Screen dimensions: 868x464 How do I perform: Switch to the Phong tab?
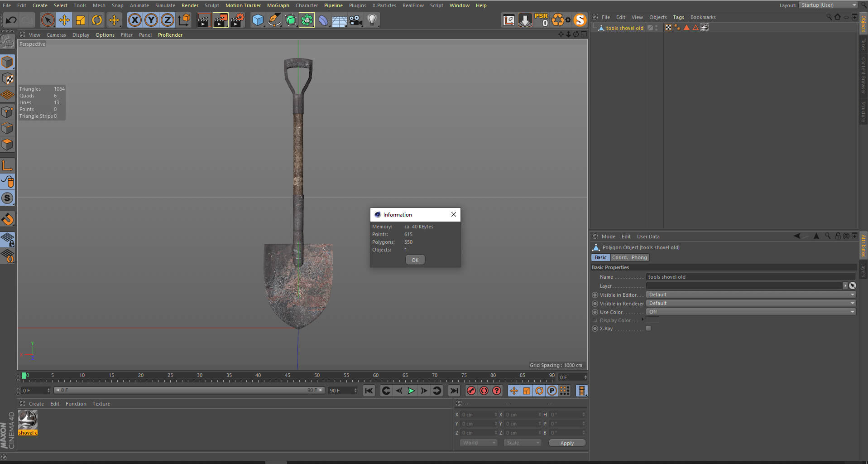click(x=639, y=257)
